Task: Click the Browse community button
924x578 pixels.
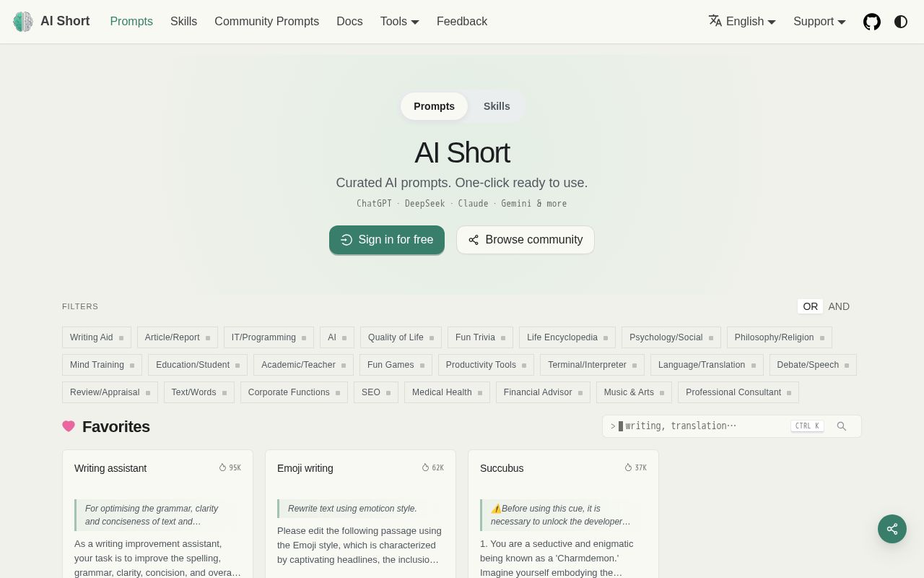Action: click(x=526, y=240)
